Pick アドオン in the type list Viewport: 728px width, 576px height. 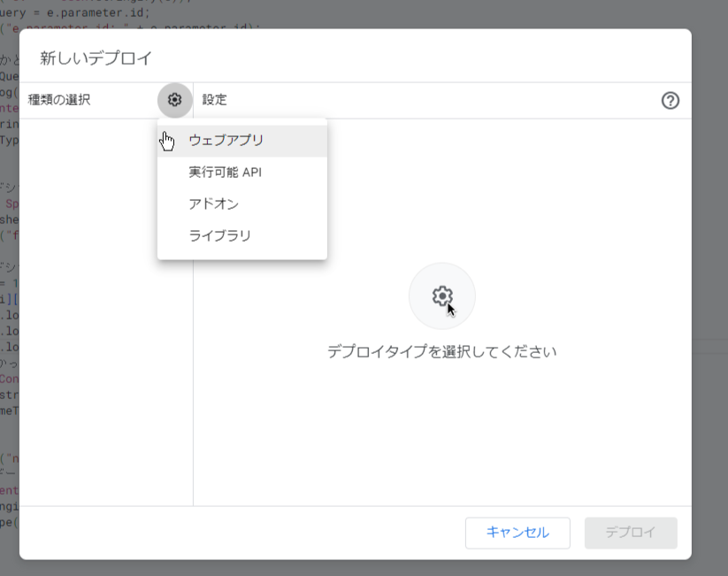(x=213, y=204)
